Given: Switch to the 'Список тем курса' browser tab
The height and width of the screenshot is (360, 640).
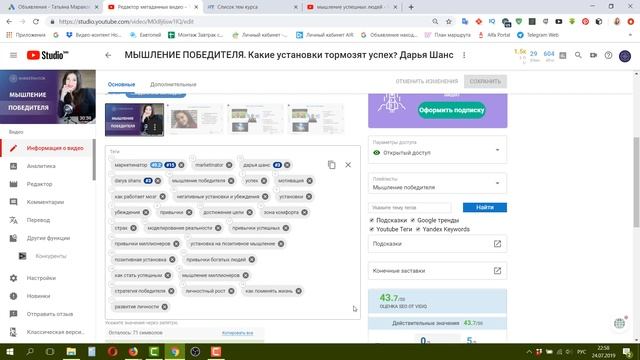Looking at the screenshot, I should (252, 7).
